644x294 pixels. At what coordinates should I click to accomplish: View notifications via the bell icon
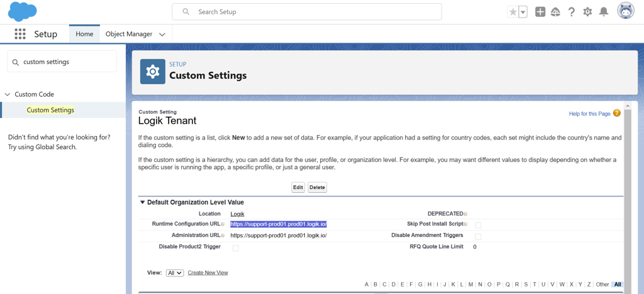coord(603,12)
